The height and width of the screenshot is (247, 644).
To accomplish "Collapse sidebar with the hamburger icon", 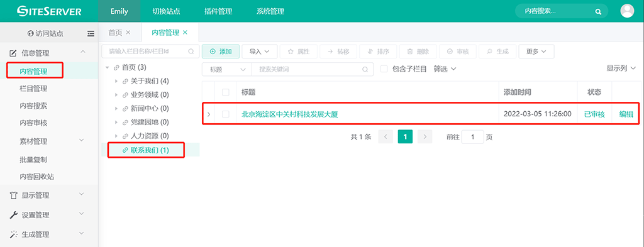I will click(91, 34).
